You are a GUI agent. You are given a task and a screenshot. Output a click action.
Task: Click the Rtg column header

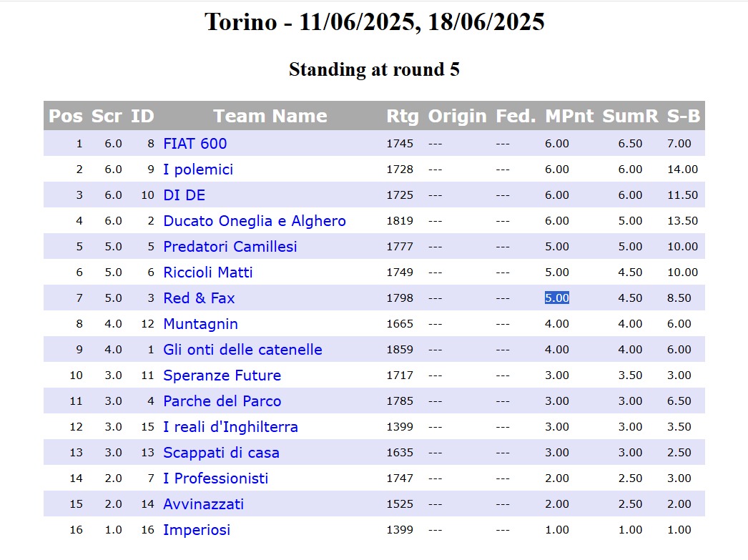(402, 116)
